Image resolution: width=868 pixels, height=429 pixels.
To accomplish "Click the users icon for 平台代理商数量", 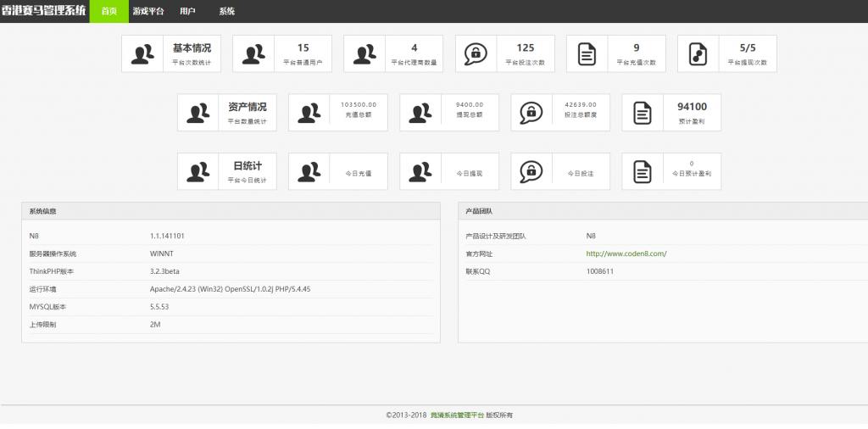I will [364, 53].
